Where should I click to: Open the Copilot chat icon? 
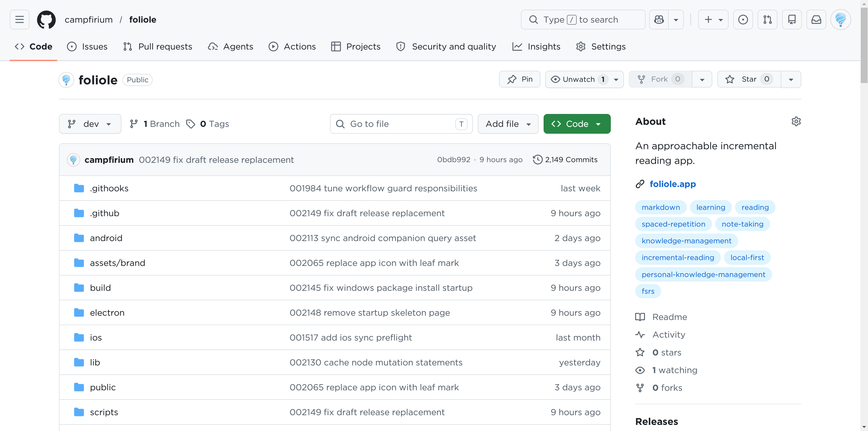point(659,19)
